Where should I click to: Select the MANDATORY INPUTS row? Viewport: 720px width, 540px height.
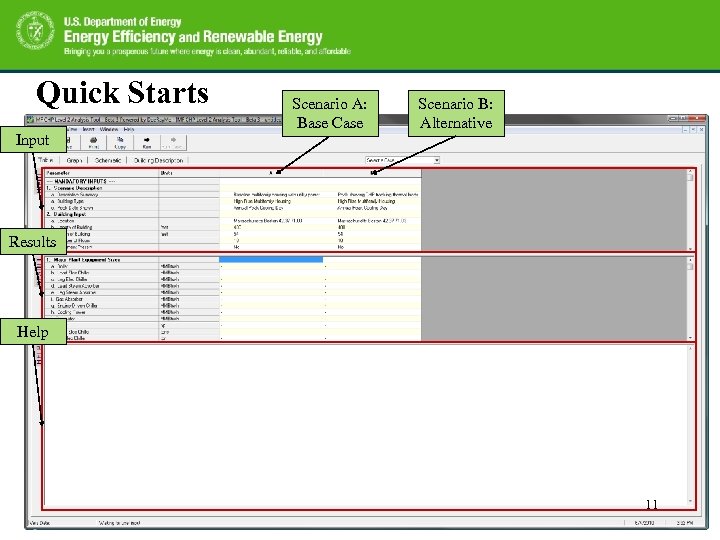232,181
